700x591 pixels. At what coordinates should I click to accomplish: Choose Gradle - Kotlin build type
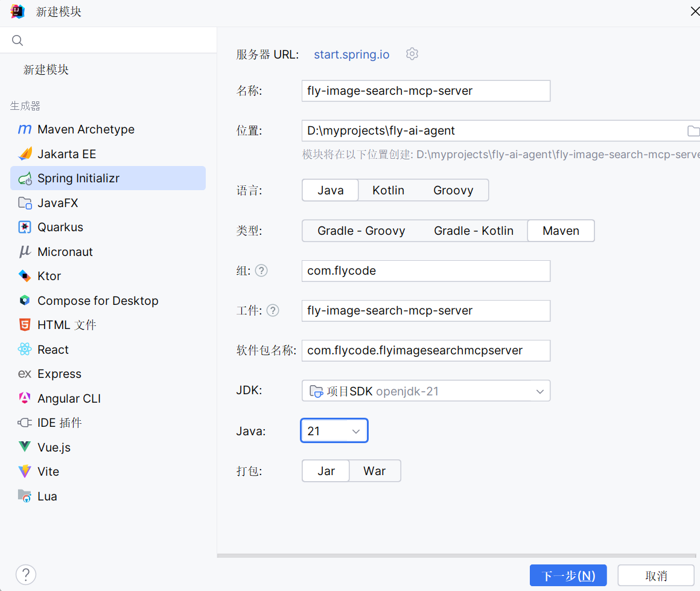[474, 231]
